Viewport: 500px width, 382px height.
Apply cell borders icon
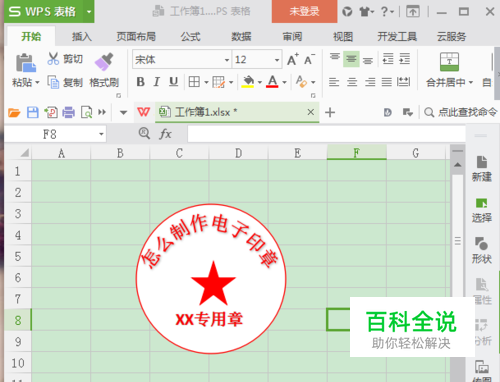pos(194,82)
